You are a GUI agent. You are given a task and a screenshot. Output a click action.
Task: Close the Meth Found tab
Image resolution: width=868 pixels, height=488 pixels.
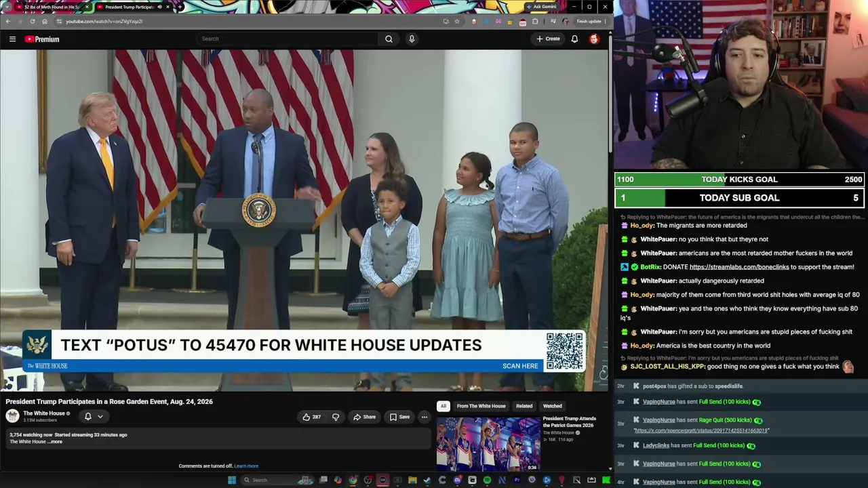click(87, 7)
